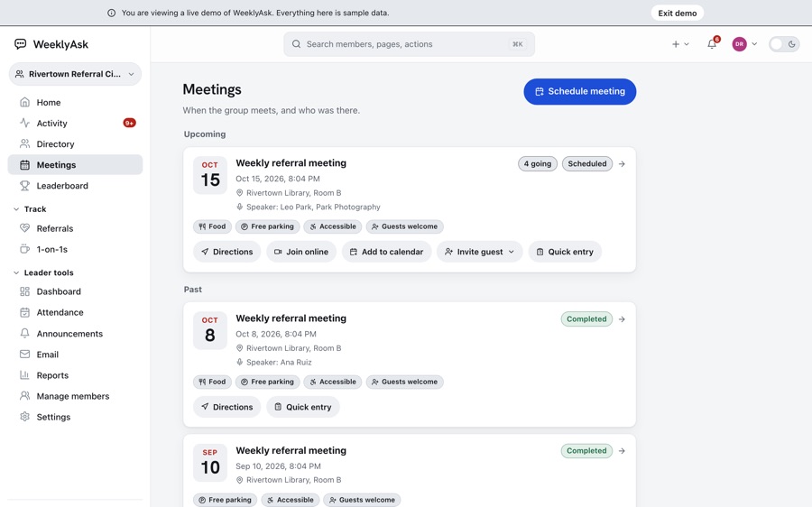812x507 pixels.
Task: Open the notifications bell
Action: click(x=712, y=44)
